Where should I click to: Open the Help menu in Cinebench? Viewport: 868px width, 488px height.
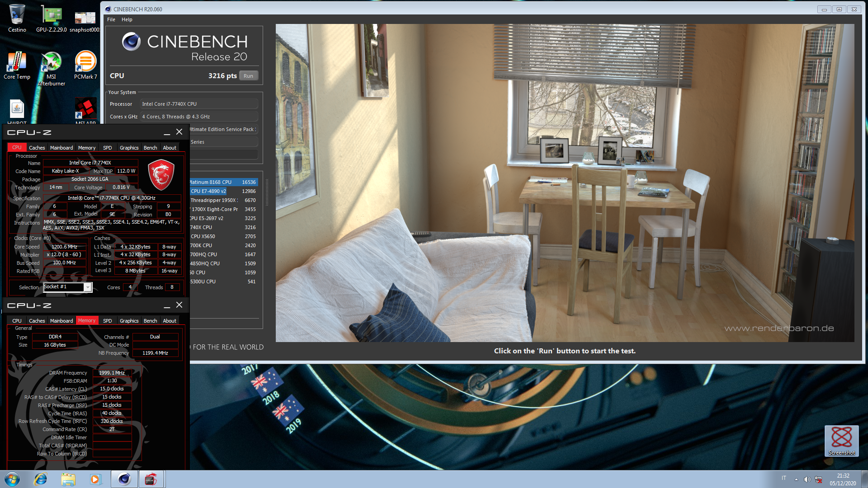(127, 19)
